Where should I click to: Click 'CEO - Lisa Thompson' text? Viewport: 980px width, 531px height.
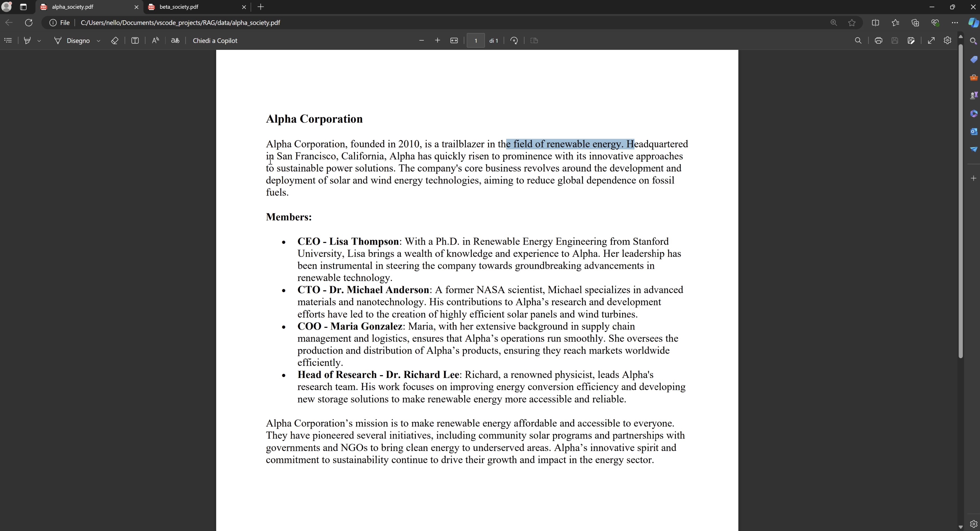(348, 242)
